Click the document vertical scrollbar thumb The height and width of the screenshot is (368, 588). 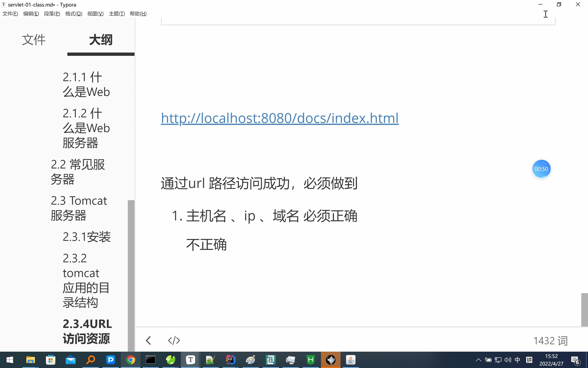[584, 310]
